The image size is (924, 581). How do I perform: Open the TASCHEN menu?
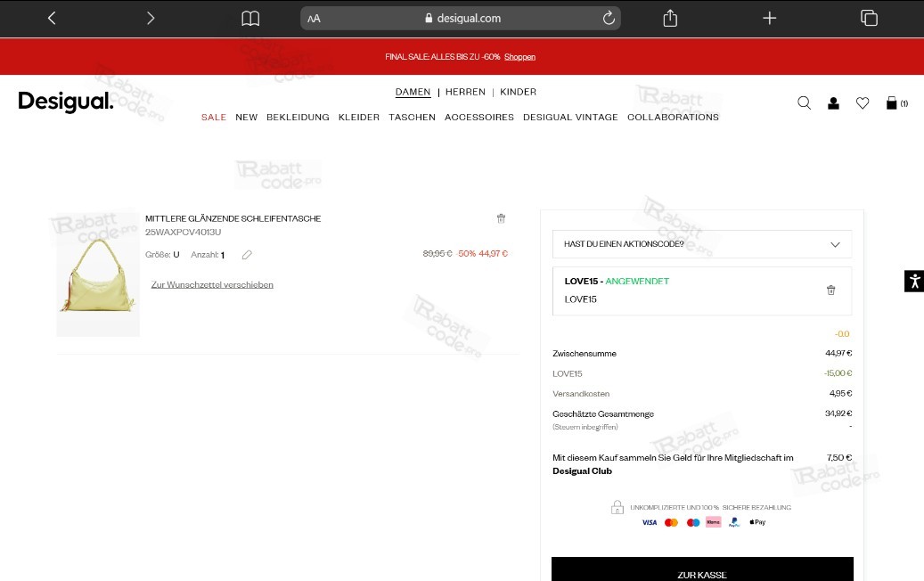pos(412,118)
